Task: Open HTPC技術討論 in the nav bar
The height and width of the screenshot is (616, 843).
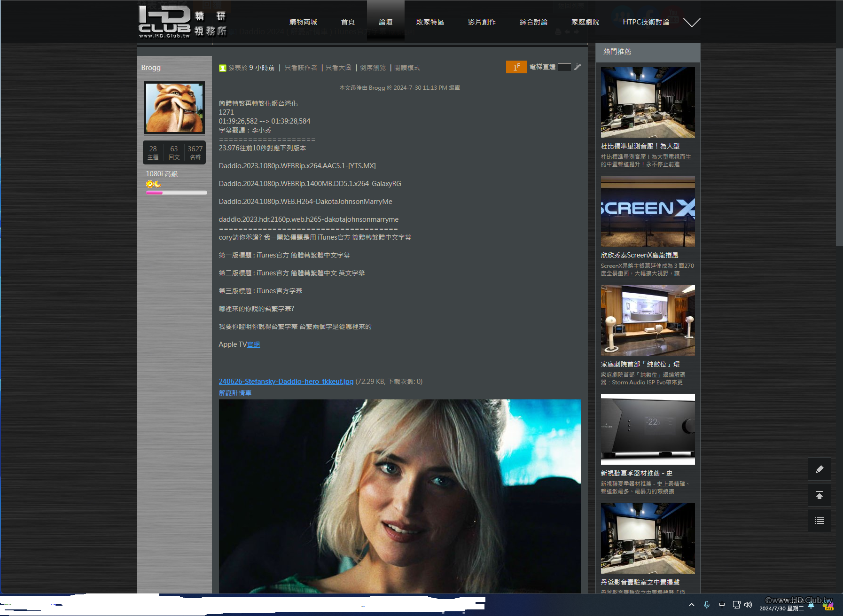Action: click(646, 22)
